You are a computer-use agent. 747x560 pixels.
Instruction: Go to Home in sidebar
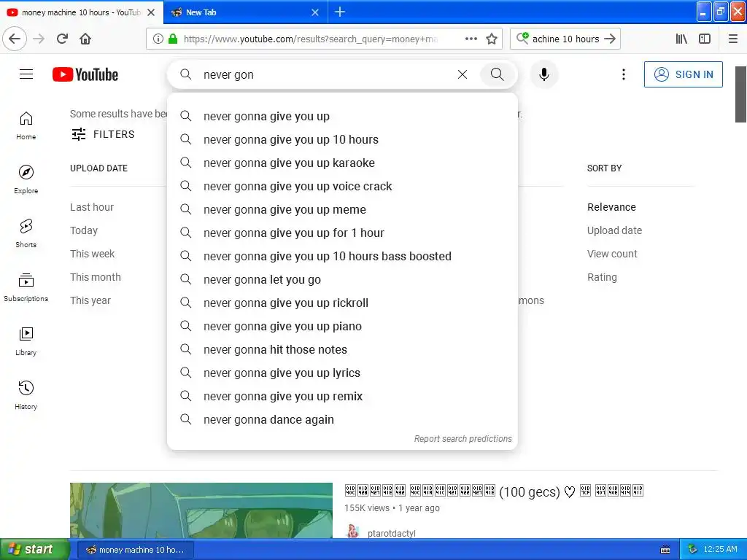(x=26, y=125)
